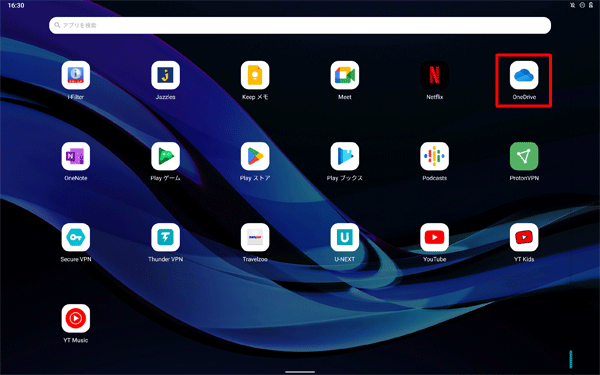Tap the bottom navigation gesture bar
This screenshot has width=600, height=375.
coord(300,372)
